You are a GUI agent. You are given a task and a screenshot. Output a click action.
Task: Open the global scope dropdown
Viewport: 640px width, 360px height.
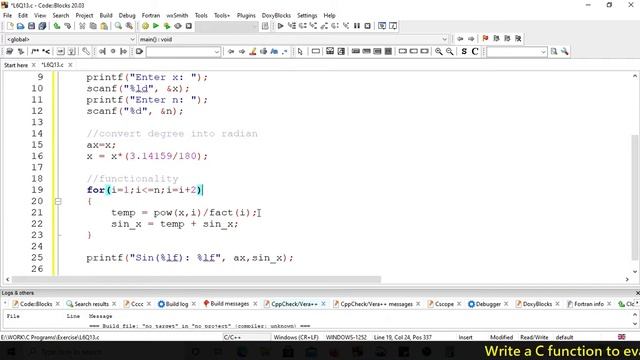70,39
